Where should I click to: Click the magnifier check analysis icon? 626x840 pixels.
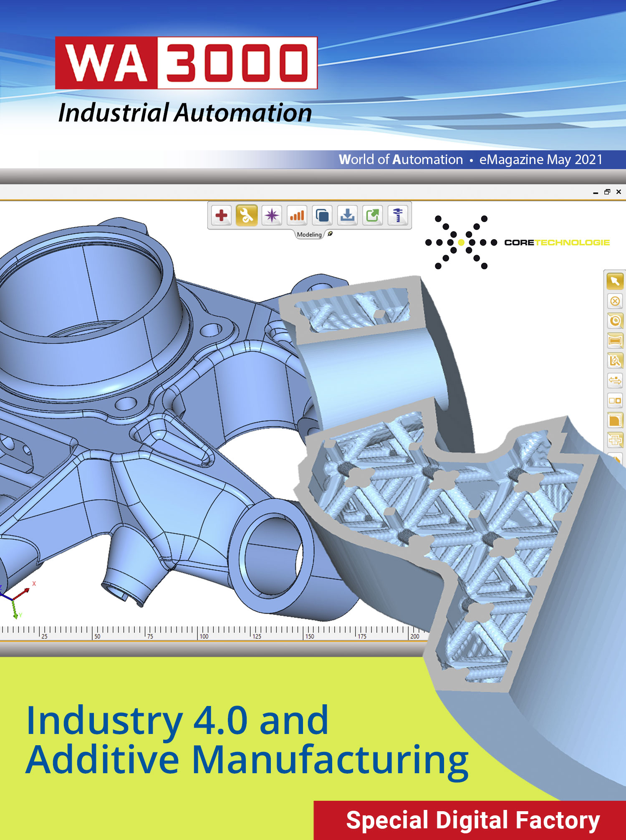click(615, 360)
